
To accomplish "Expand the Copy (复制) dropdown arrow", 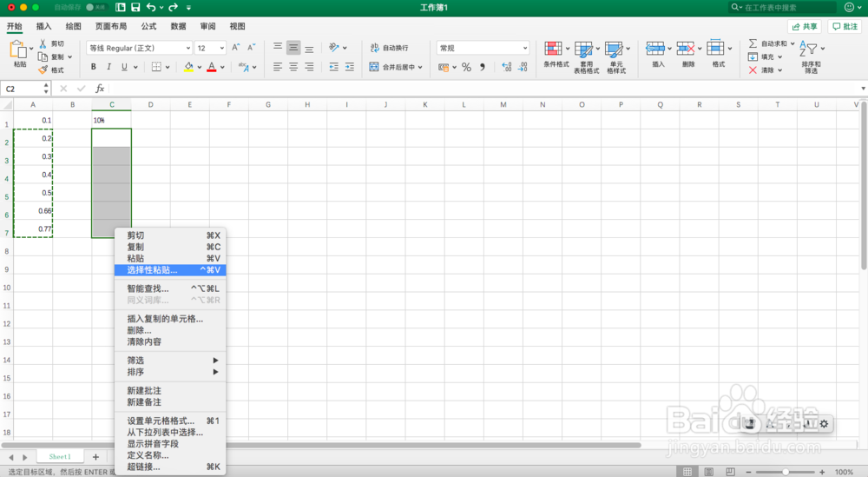I will click(70, 57).
